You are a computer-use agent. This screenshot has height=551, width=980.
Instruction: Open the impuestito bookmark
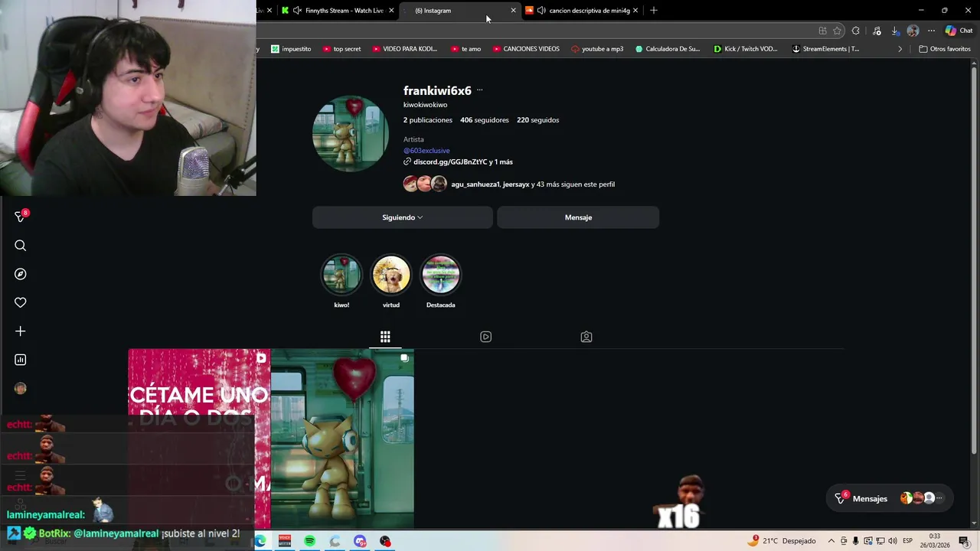coord(291,49)
